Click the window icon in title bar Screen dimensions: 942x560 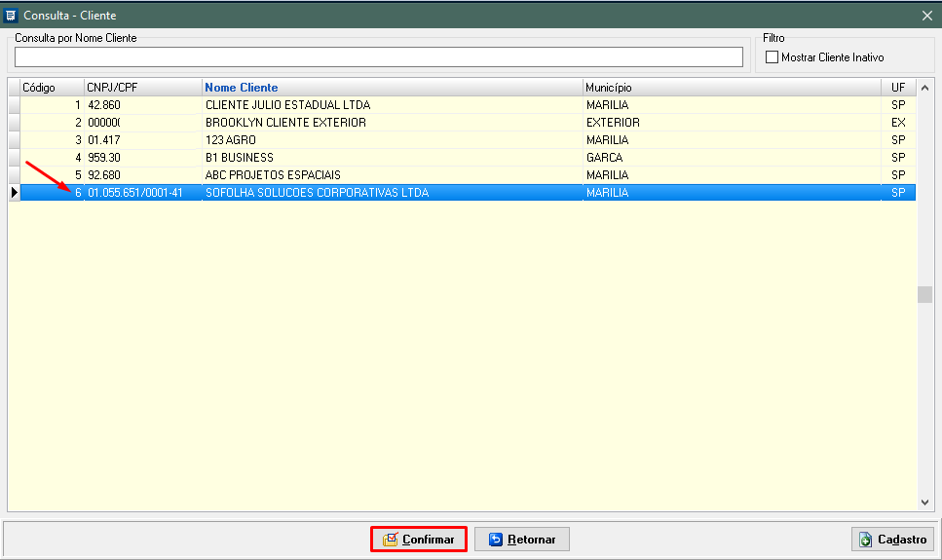pos(12,16)
